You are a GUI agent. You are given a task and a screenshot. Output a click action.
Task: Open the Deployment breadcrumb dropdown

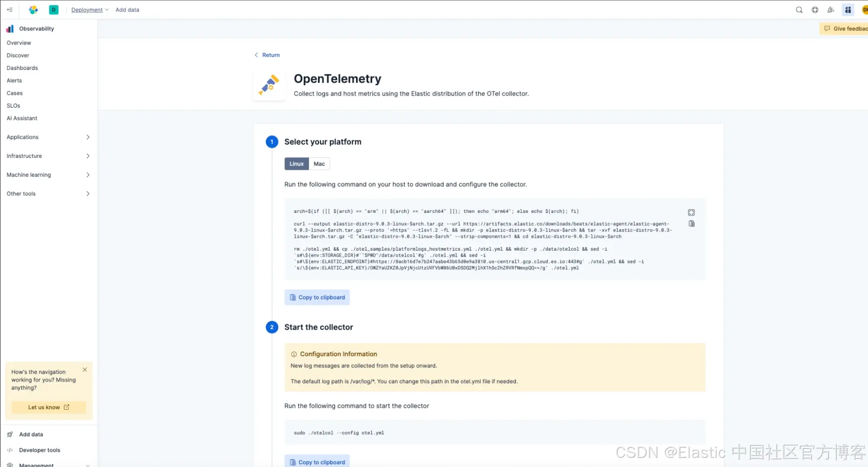[90, 10]
